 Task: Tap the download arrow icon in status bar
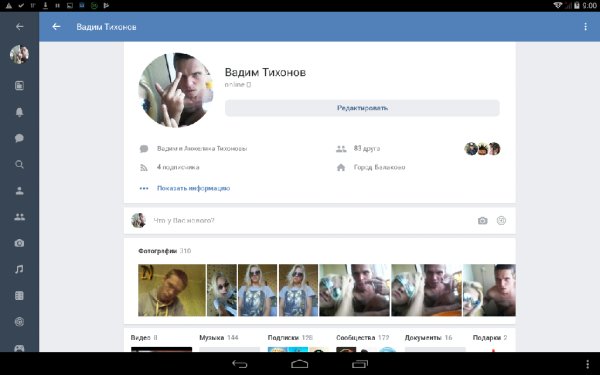[x=45, y=5]
